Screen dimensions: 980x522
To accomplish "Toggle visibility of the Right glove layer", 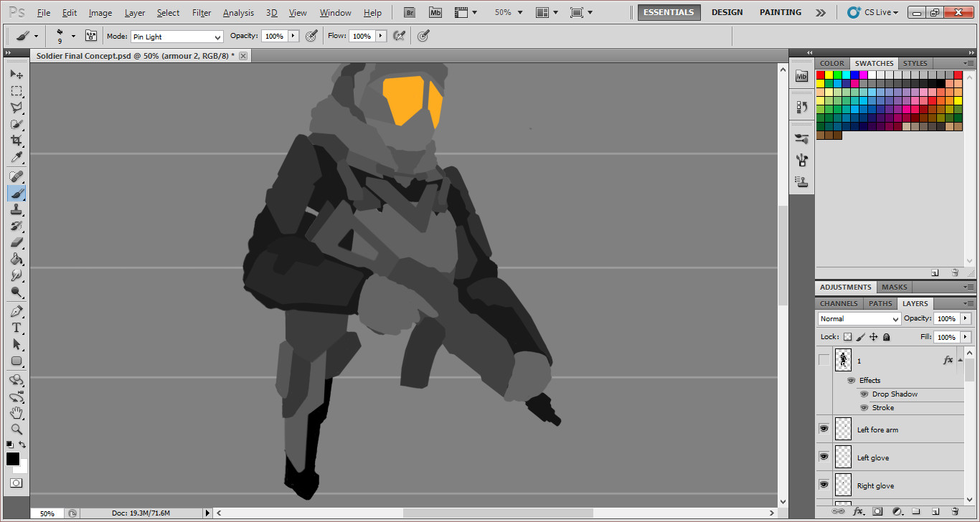I will tap(824, 485).
